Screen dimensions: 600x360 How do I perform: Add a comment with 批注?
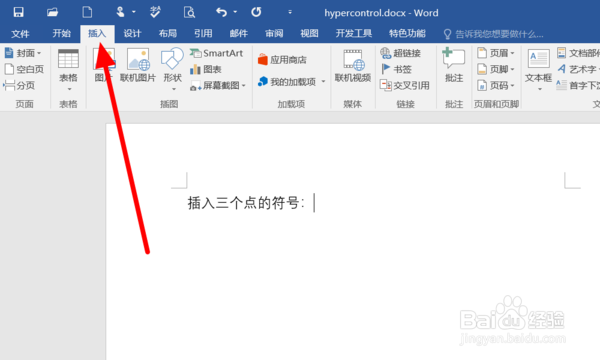(x=454, y=65)
